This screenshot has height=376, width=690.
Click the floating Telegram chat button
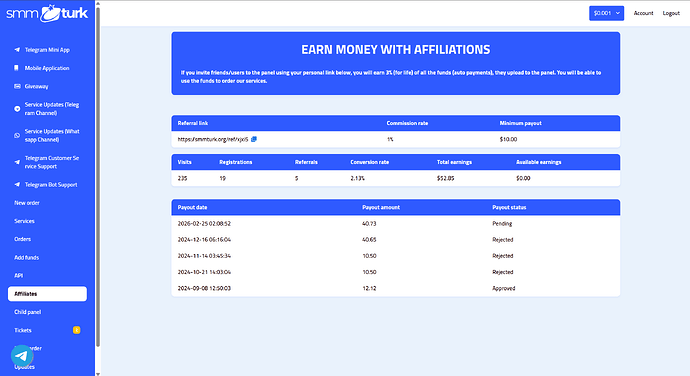tap(22, 356)
